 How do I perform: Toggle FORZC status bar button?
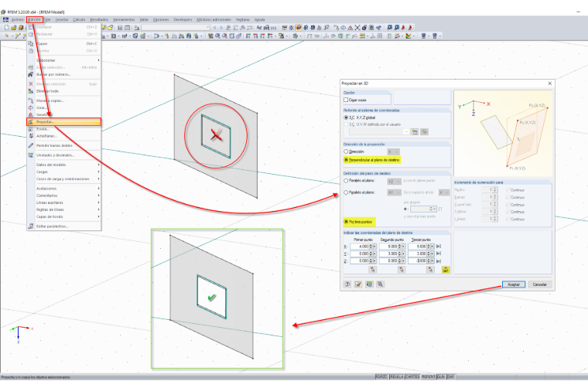(x=381, y=376)
